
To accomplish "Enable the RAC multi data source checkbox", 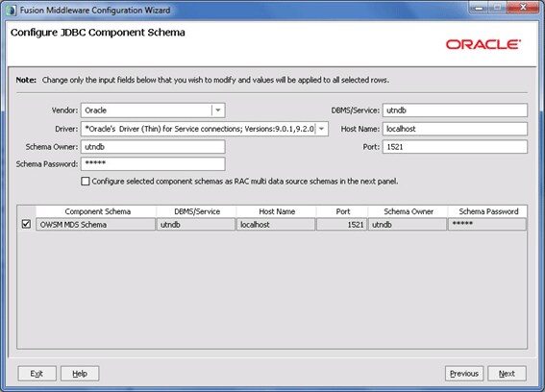I will pyautogui.click(x=86, y=181).
